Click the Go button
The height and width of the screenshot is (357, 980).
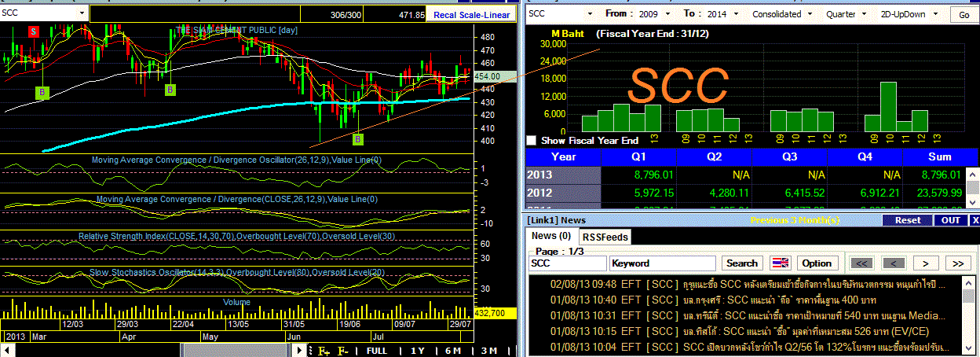pos(963,14)
